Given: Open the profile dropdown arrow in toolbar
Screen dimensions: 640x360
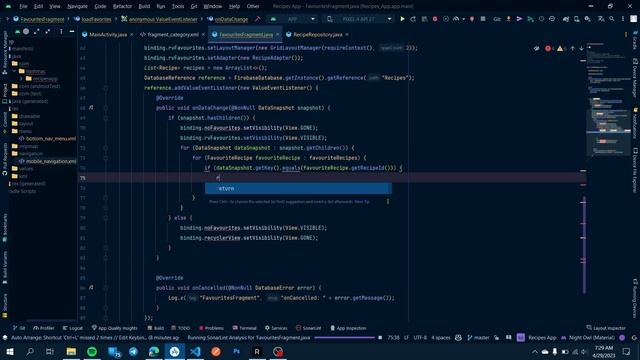Looking at the screenshot, I should pyautogui.click(x=464, y=19).
